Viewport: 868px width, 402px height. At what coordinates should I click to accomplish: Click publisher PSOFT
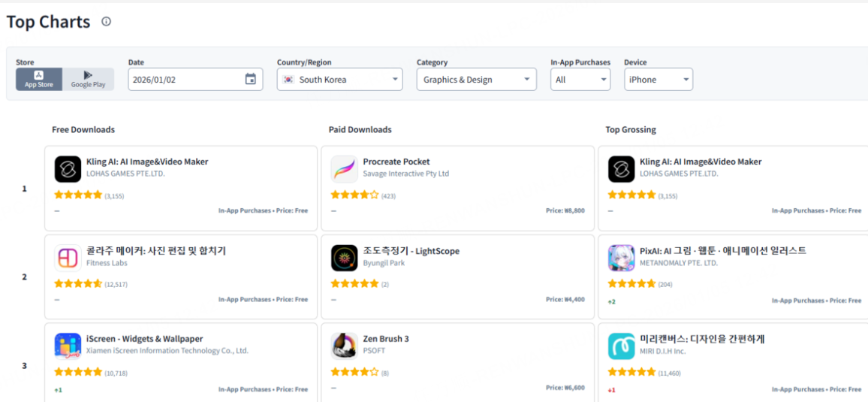tap(373, 351)
